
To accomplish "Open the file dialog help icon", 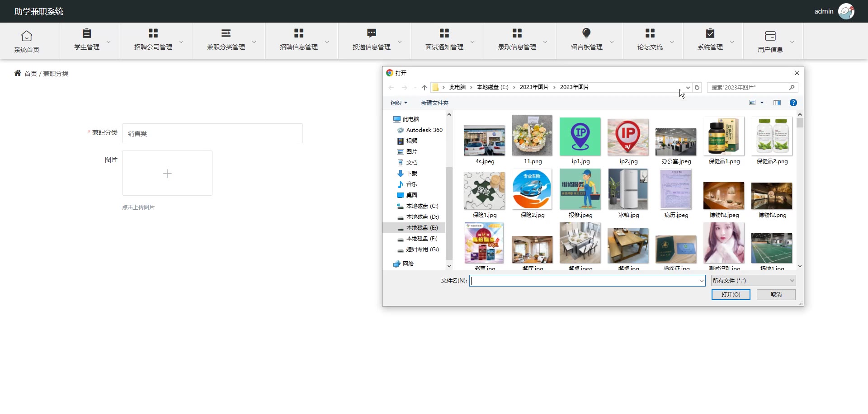I will tap(793, 103).
